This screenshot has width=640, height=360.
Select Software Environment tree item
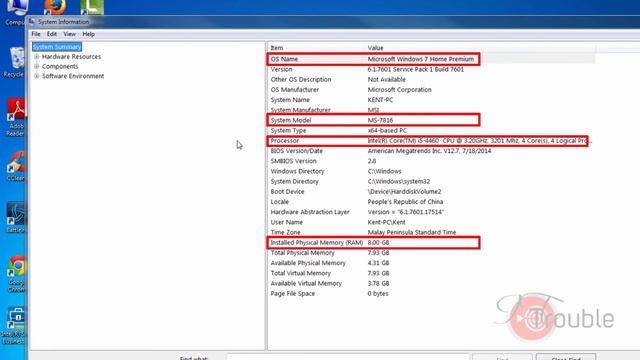point(73,76)
